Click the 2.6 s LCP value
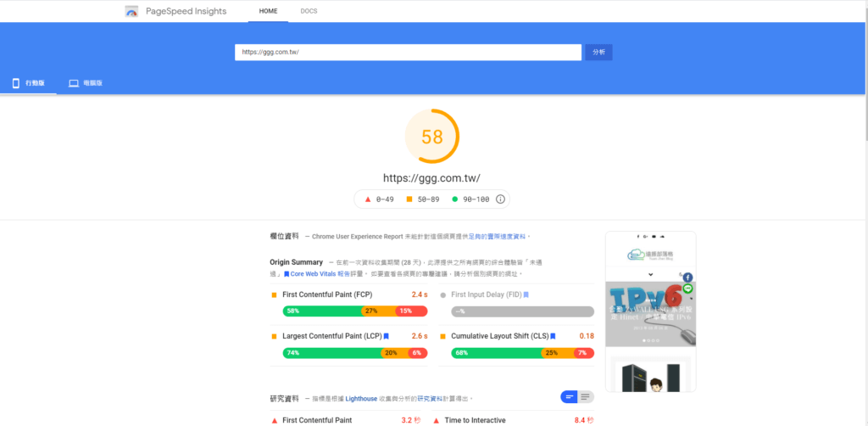The width and height of the screenshot is (868, 426). point(420,336)
